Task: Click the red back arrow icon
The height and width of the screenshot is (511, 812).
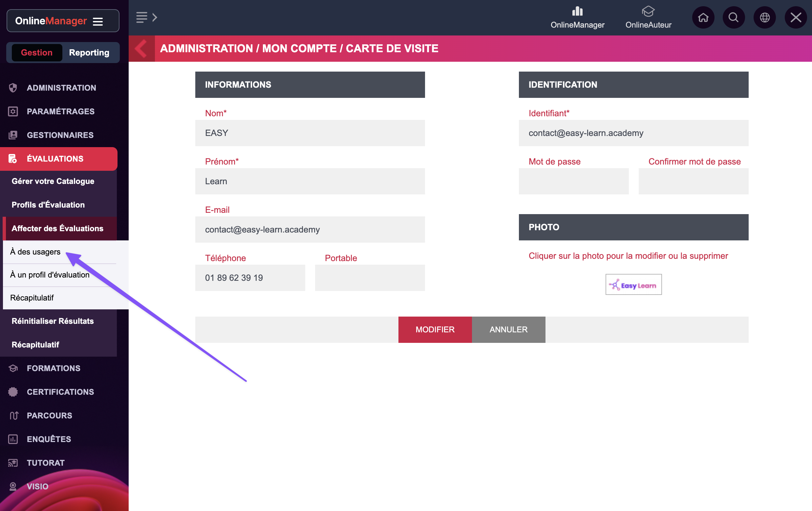Action: coord(141,49)
